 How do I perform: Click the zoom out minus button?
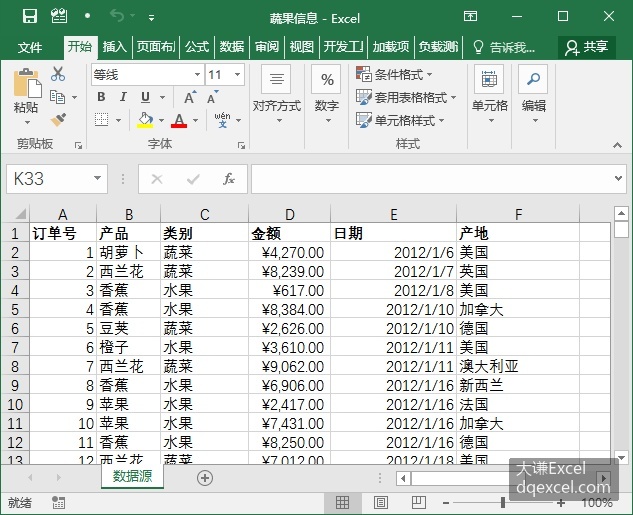pos(446,503)
